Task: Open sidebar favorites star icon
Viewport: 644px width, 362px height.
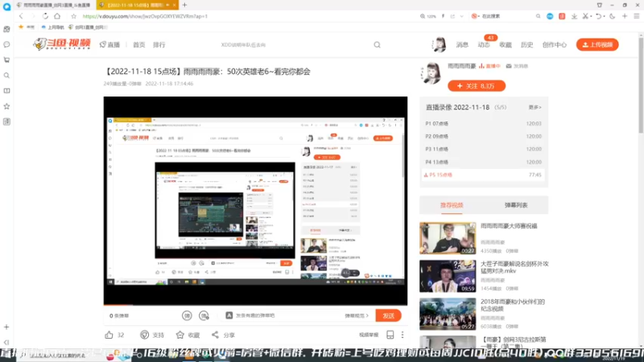Action: click(x=6, y=106)
